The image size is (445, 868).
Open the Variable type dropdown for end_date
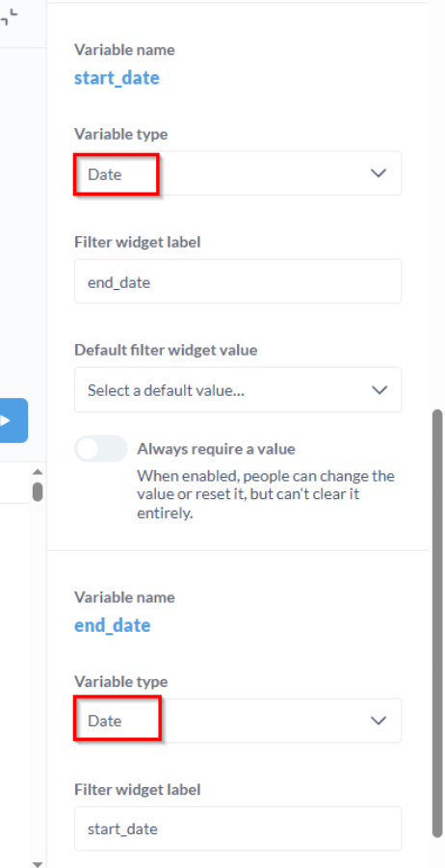pos(238,721)
